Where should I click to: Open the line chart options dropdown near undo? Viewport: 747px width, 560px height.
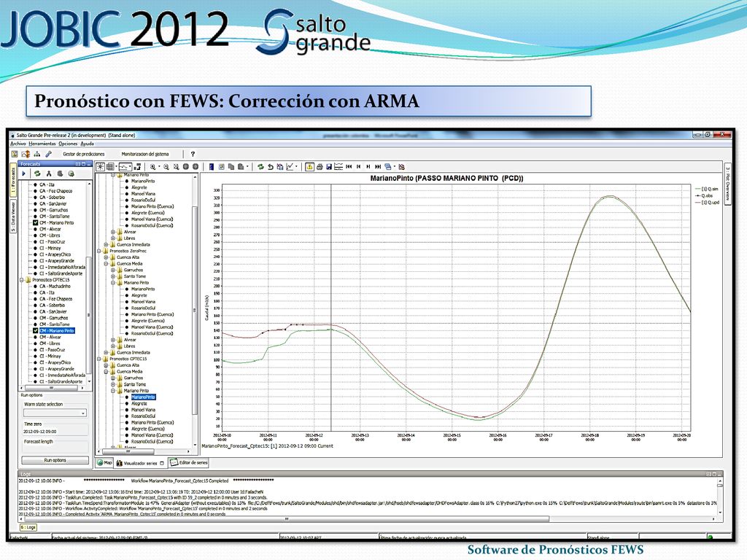[x=296, y=167]
